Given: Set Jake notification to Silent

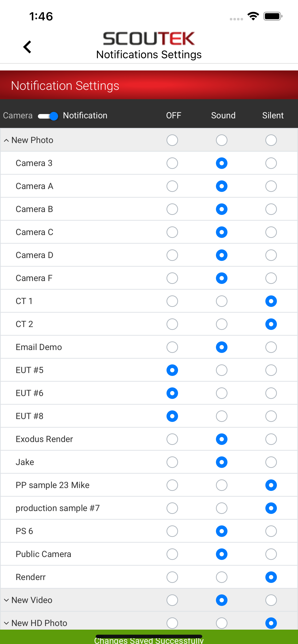Looking at the screenshot, I should click(271, 462).
